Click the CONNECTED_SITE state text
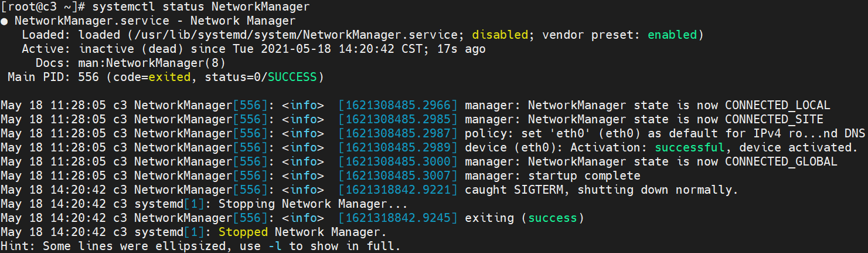The height and width of the screenshot is (253, 868). coord(774,119)
